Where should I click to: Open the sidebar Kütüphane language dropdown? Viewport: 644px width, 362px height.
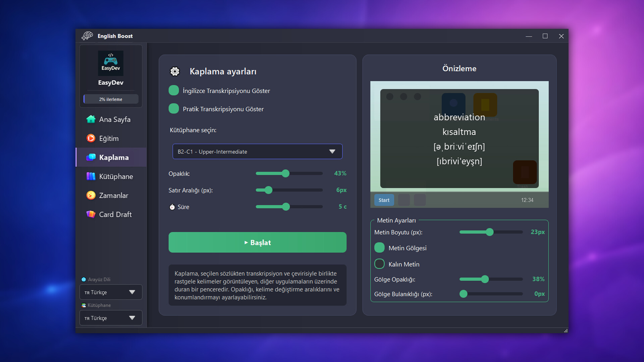(111, 318)
